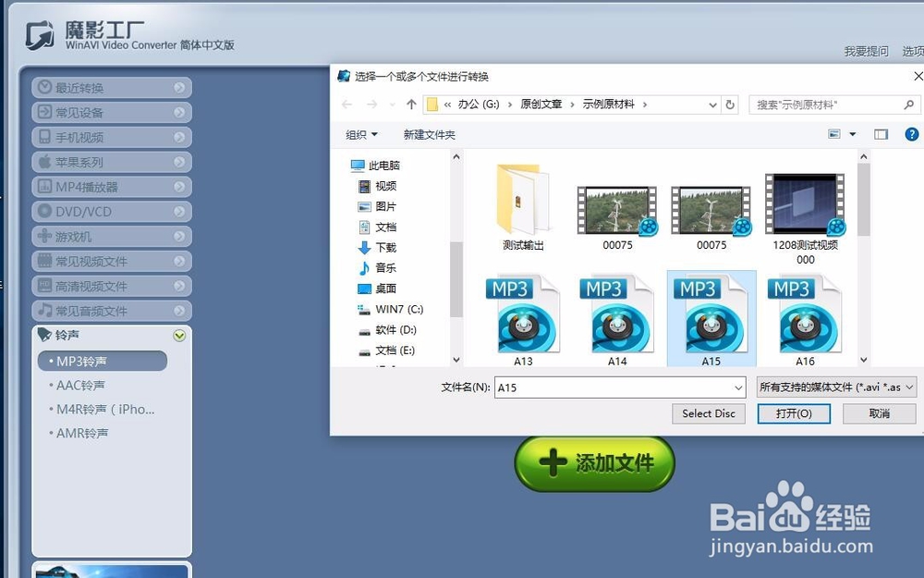924x578 pixels.
Task: Select 软件 (D:) drive
Action: point(388,330)
